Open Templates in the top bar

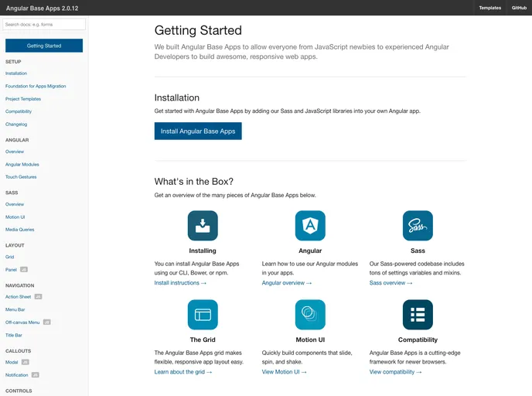pos(490,8)
